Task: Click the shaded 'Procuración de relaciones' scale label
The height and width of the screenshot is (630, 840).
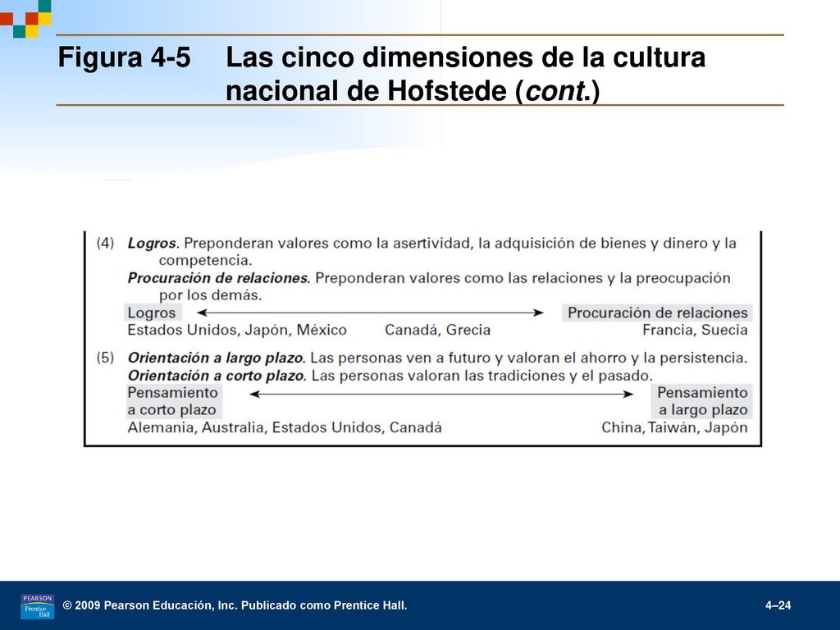Action: pyautogui.click(x=657, y=313)
